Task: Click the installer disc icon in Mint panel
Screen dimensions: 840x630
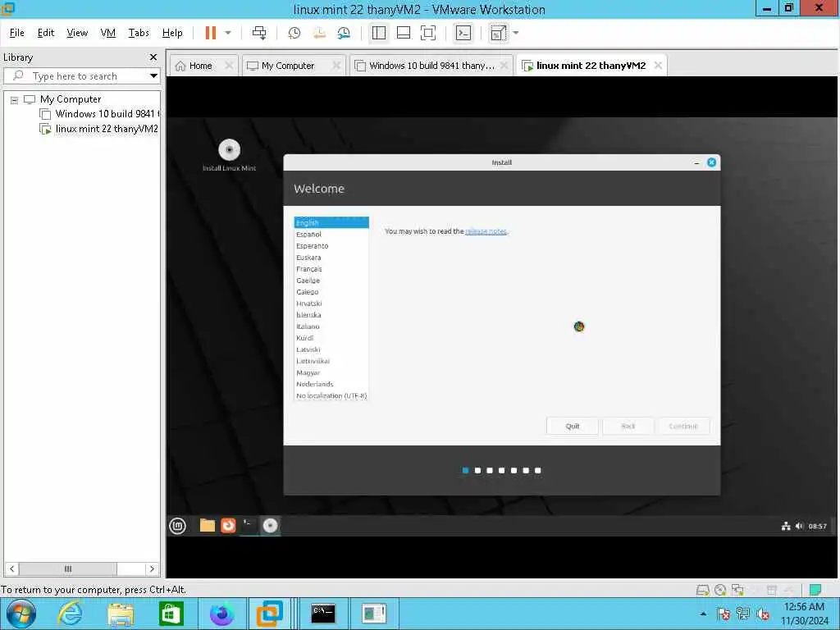Action: [270, 526]
